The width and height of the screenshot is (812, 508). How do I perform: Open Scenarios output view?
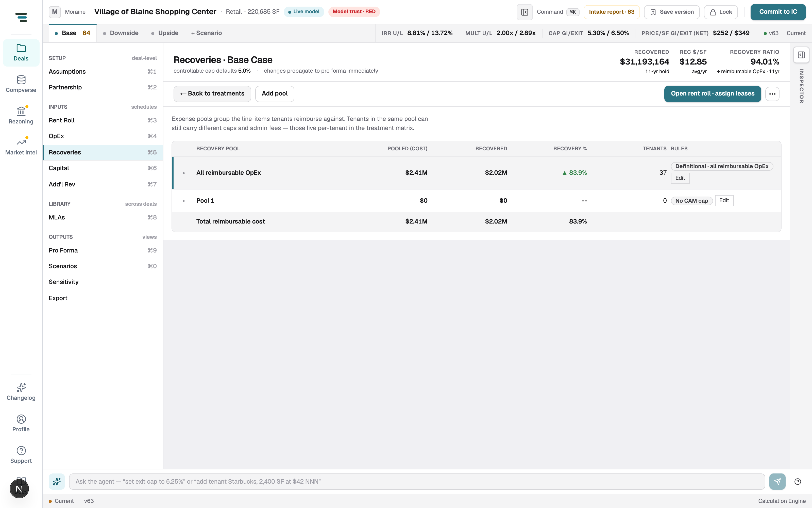click(x=103, y=266)
